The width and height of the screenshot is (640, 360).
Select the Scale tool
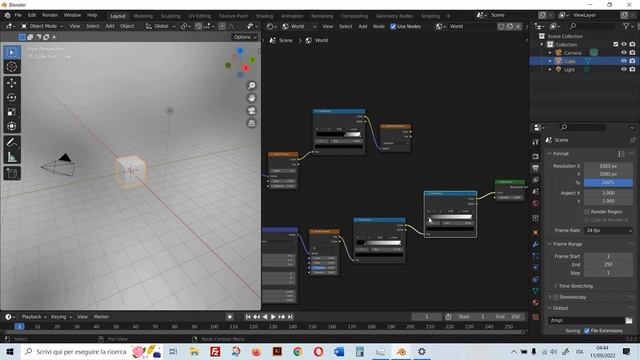pyautogui.click(x=12, y=111)
